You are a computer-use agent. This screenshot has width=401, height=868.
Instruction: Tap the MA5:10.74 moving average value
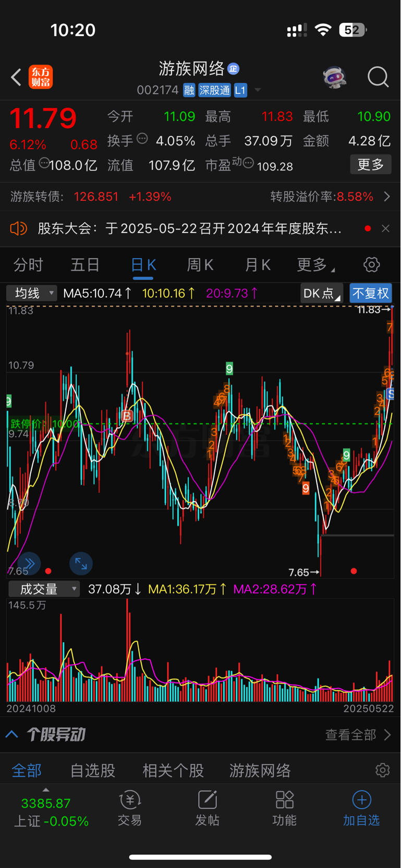tap(97, 293)
